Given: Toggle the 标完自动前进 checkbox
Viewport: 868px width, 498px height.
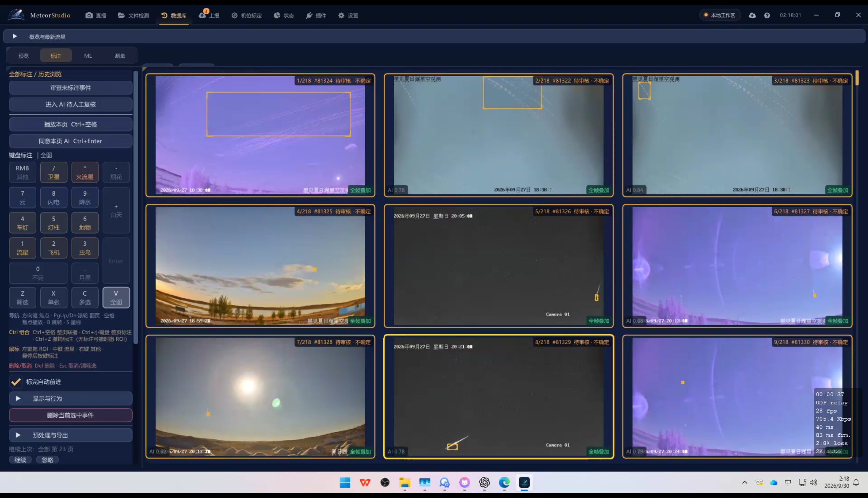Looking at the screenshot, I should (x=16, y=382).
